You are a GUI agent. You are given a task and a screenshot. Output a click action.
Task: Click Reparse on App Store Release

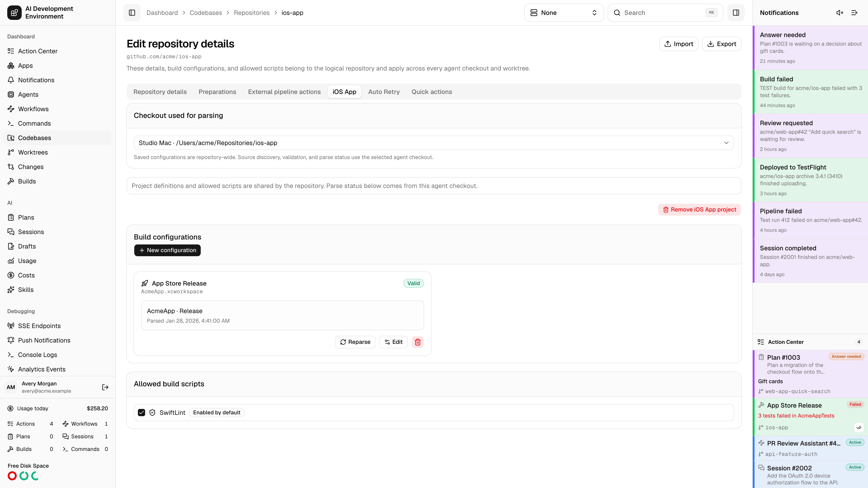(355, 342)
